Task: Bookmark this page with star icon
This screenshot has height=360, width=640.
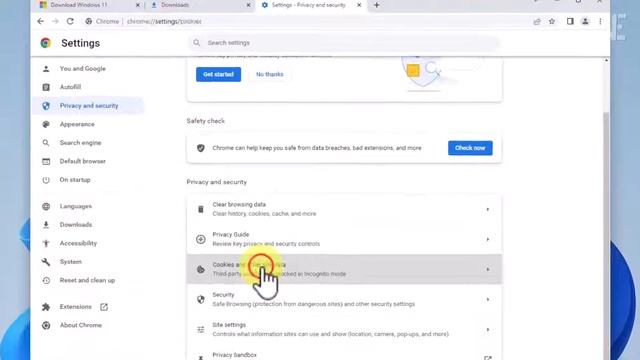Action: point(552,21)
